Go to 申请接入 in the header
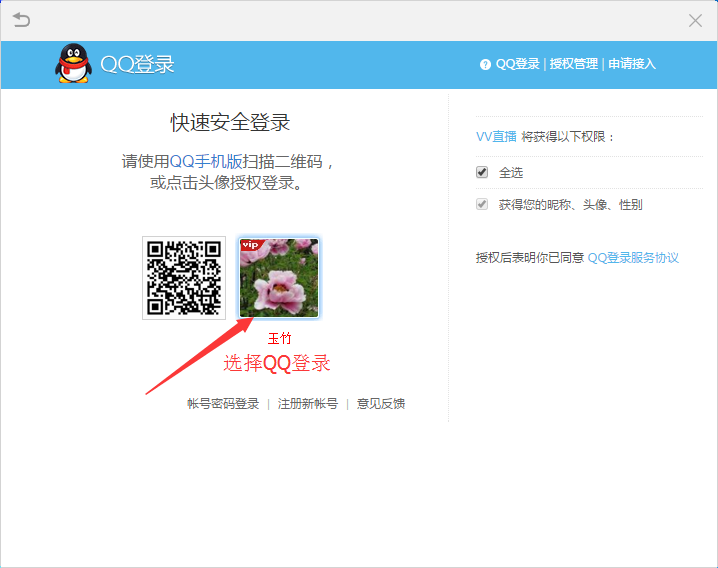The height and width of the screenshot is (568, 718). pos(632,64)
